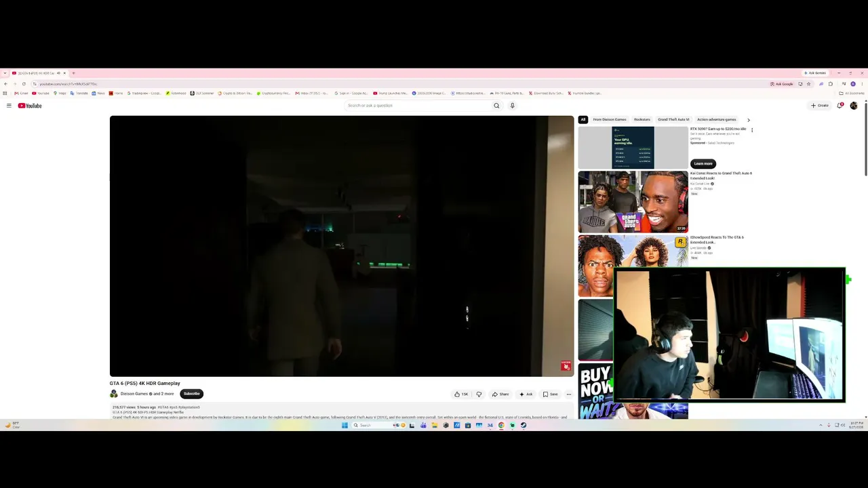868x488 pixels.
Task: Open the News bookmark
Action: pyautogui.click(x=99, y=94)
